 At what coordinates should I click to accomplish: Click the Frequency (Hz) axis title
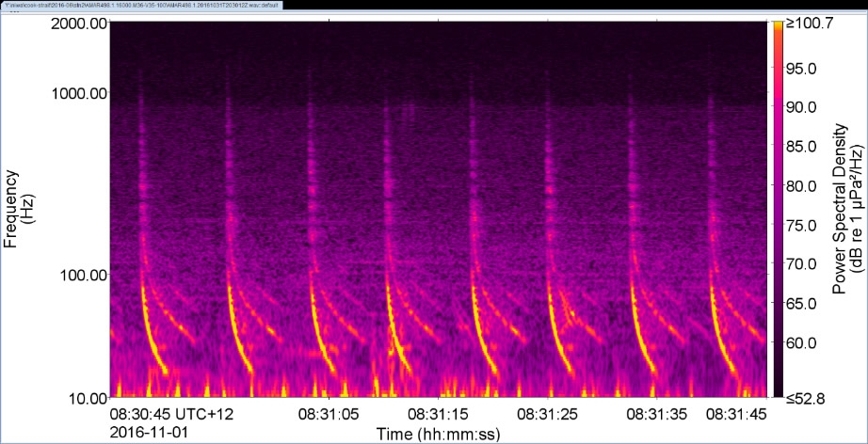pyautogui.click(x=20, y=209)
